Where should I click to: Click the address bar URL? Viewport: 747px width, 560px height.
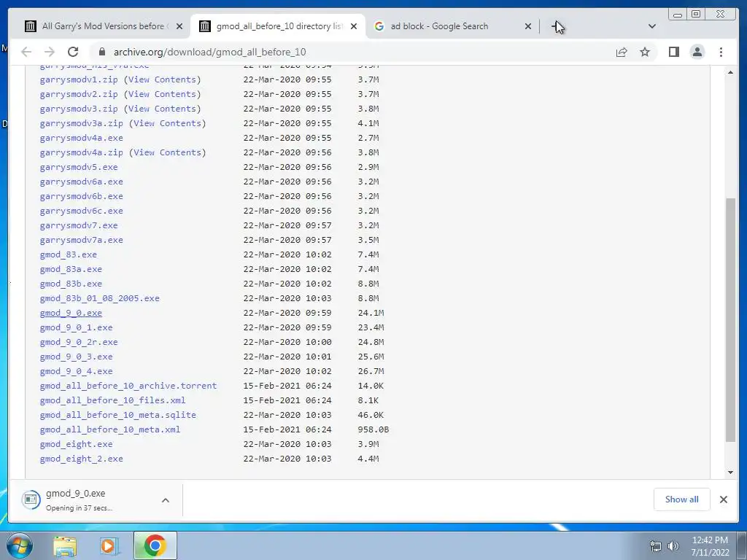click(209, 52)
